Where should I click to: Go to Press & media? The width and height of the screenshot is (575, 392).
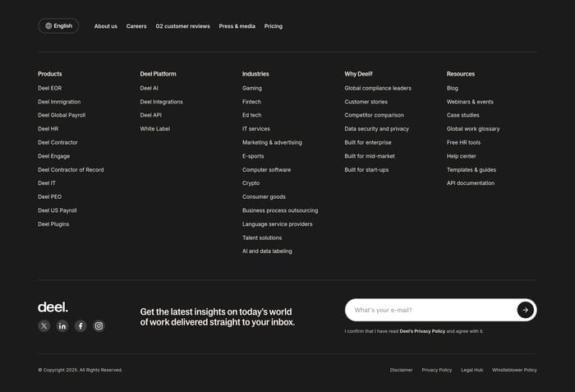[237, 26]
